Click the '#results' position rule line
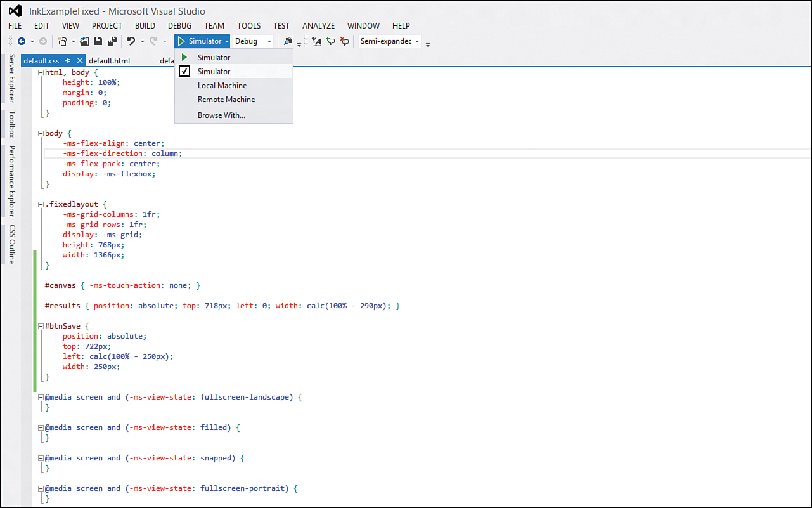The width and height of the screenshot is (812, 508). click(222, 306)
